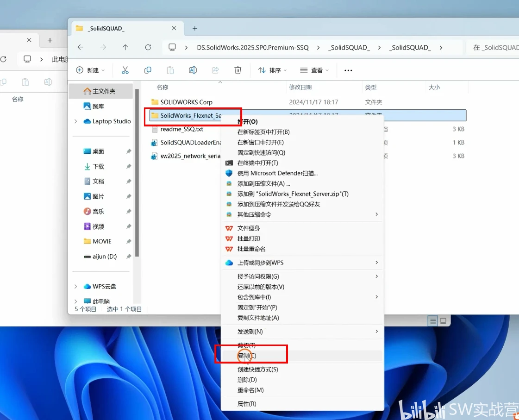Click the SOLIDWORKS Corp folder icon

[x=155, y=101]
